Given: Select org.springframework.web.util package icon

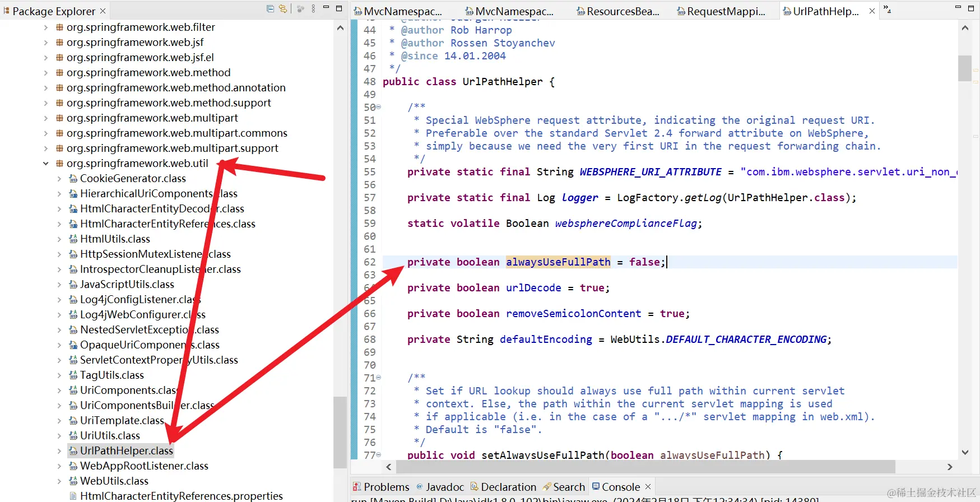Looking at the screenshot, I should (x=59, y=164).
